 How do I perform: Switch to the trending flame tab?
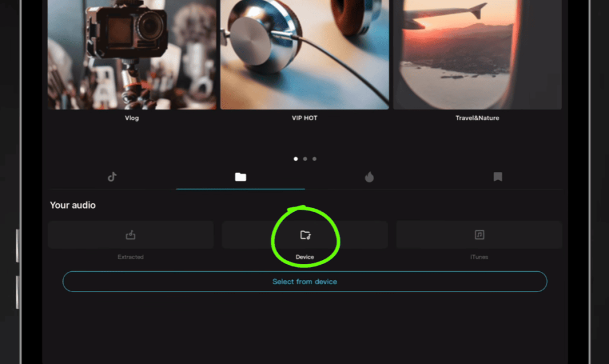pyautogui.click(x=369, y=177)
